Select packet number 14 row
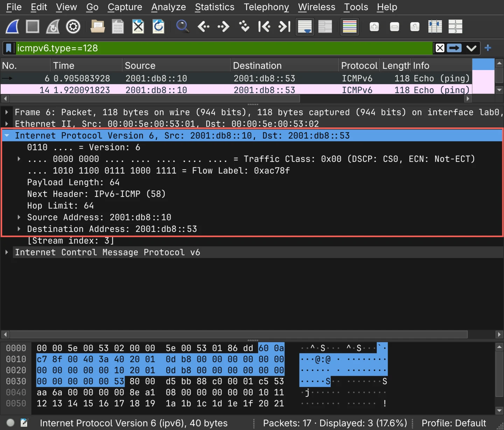 (x=236, y=90)
